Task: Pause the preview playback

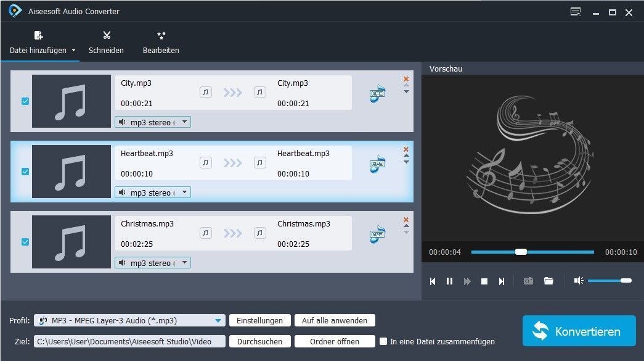Action: coord(449,281)
